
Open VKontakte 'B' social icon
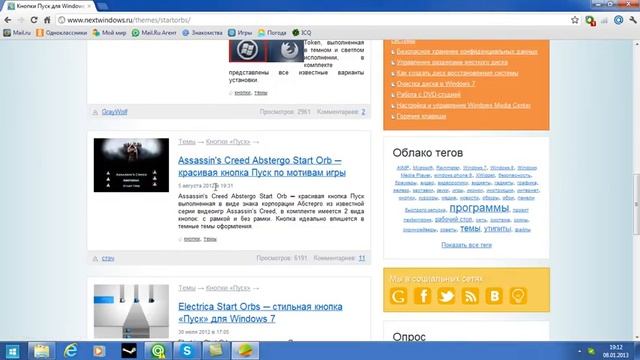point(494,296)
